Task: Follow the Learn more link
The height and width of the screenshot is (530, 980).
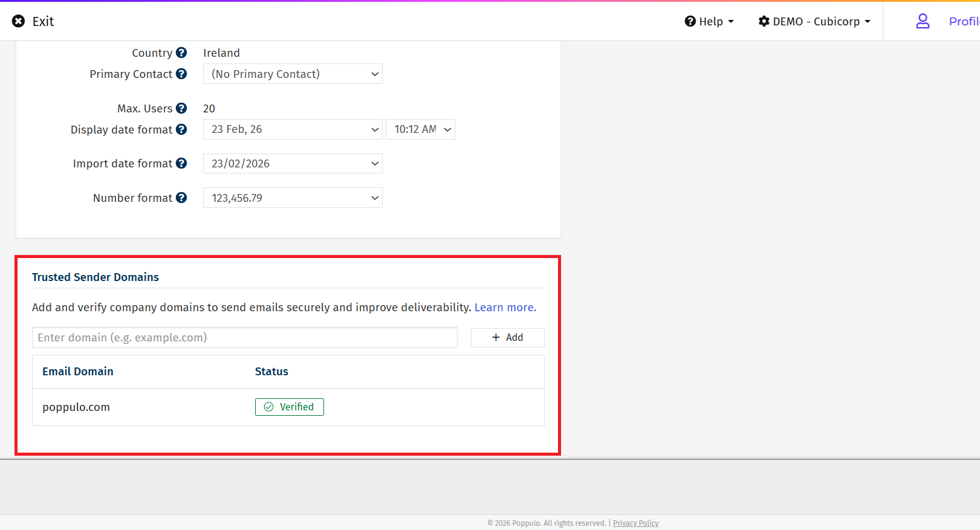Action: tap(505, 308)
